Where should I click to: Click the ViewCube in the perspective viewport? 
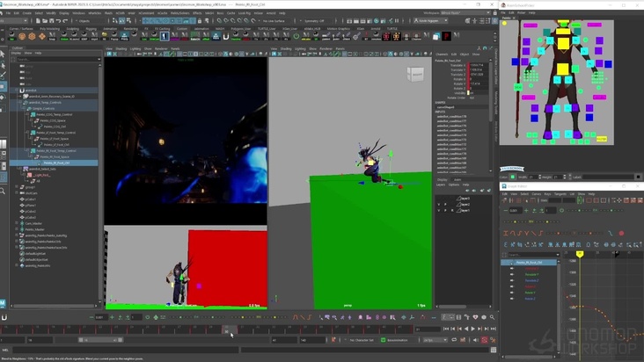coord(414,76)
